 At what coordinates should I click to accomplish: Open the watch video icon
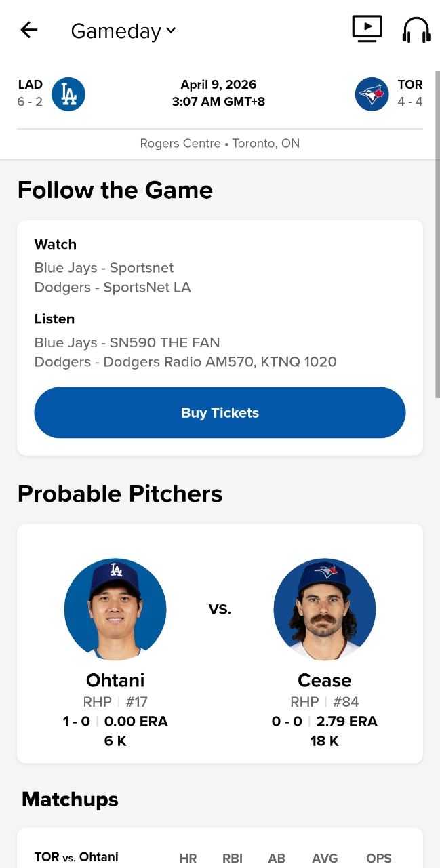tap(367, 29)
